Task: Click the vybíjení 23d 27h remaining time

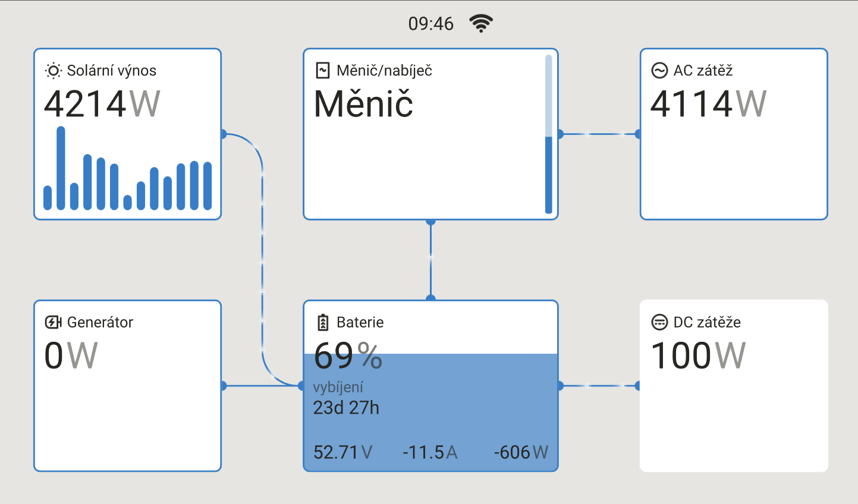Action: [346, 398]
